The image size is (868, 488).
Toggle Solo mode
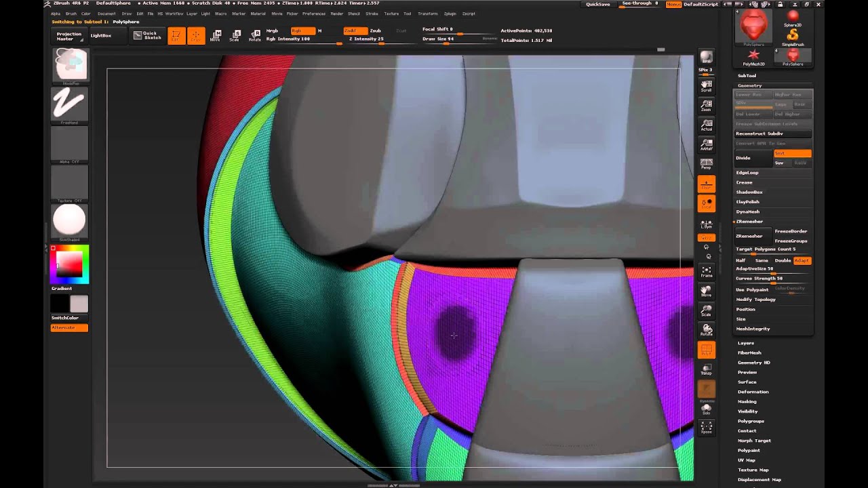(x=706, y=409)
